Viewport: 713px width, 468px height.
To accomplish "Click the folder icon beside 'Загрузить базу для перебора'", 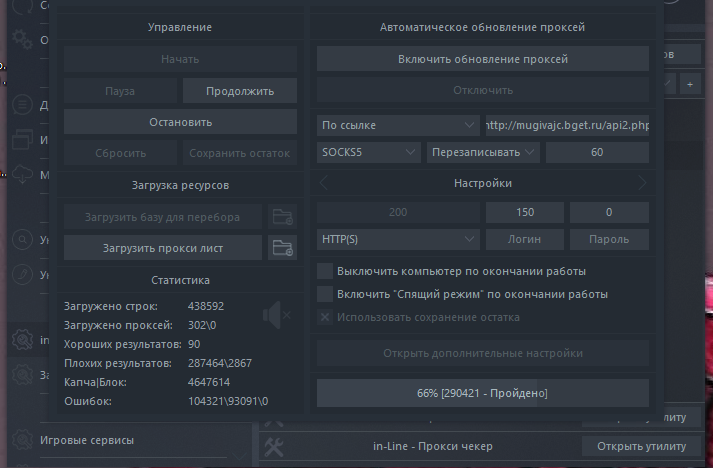I will (282, 216).
